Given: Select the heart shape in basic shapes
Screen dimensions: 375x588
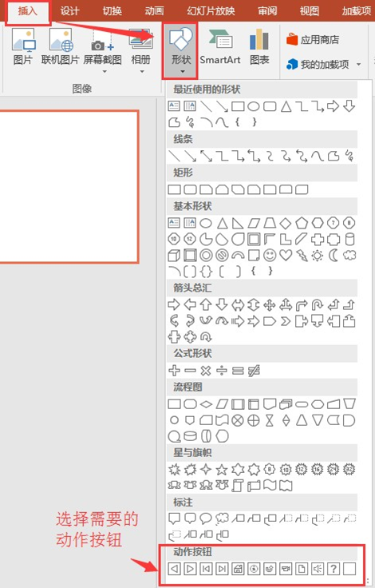Looking at the screenshot, I should [286, 256].
